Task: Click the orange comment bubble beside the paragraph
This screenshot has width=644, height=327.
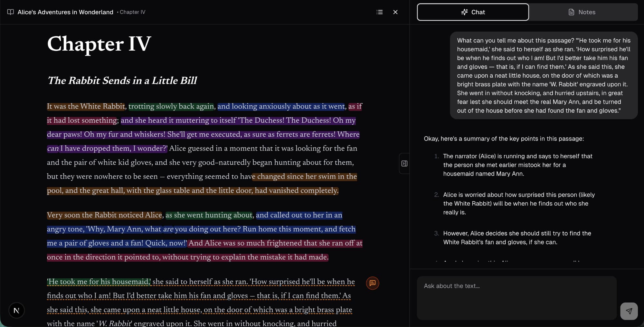Action: click(373, 283)
